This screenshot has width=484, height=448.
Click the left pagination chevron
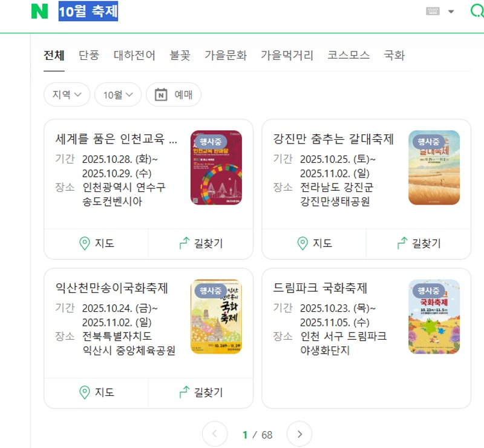[214, 434]
